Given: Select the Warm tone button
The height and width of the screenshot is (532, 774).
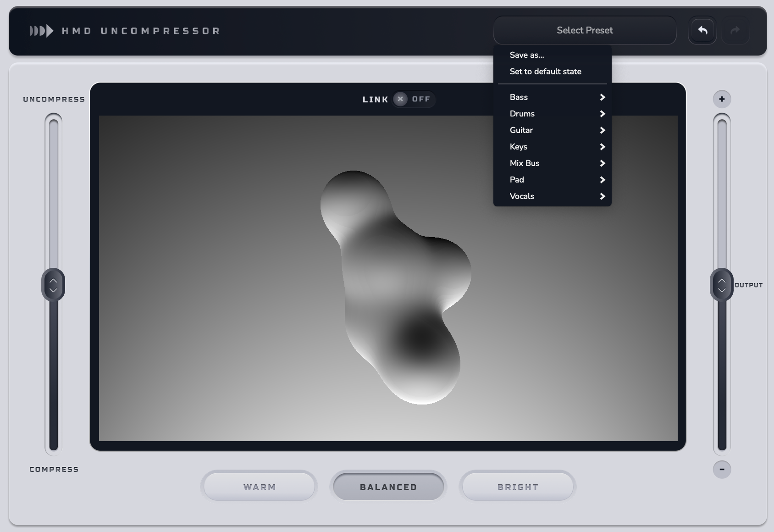Looking at the screenshot, I should (259, 487).
